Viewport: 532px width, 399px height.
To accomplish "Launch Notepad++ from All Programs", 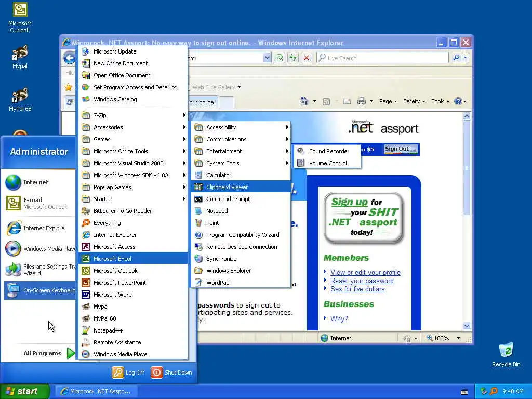I will [x=134, y=330].
